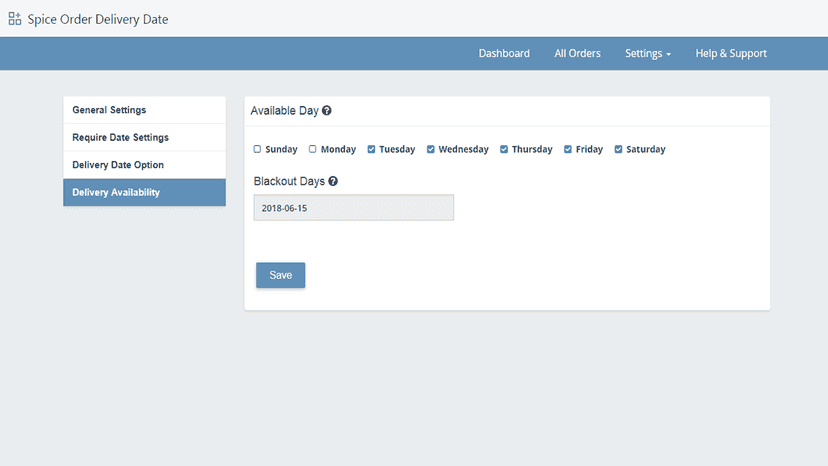Click the Spice Order Delivery Date title

coord(98,20)
